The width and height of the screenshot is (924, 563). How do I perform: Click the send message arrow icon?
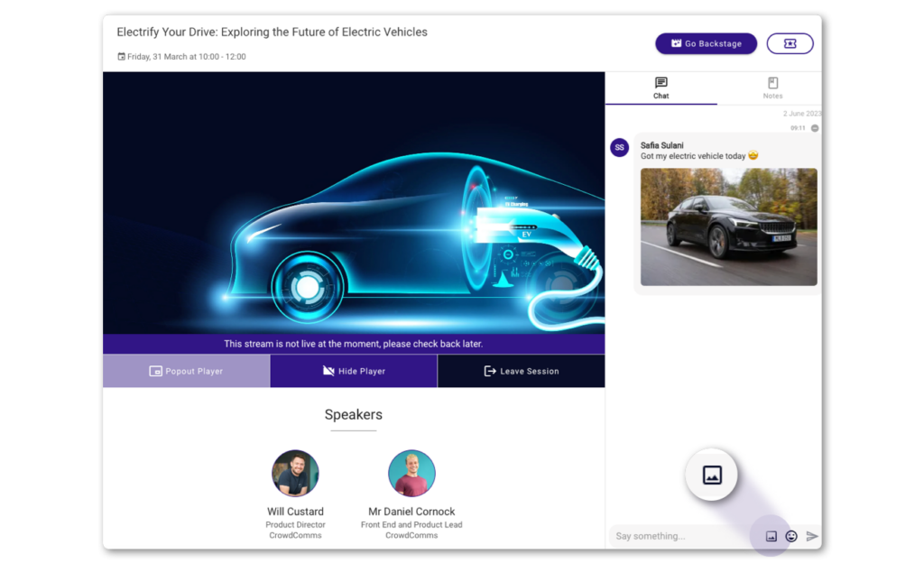(x=812, y=536)
